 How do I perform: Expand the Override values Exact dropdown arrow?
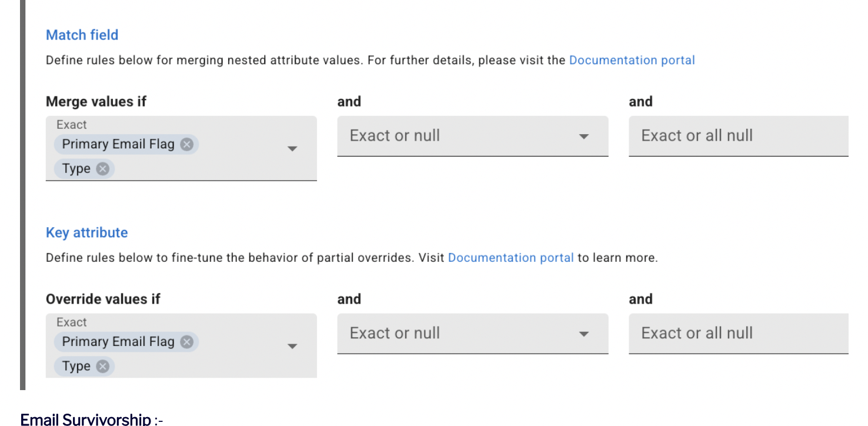[292, 347]
